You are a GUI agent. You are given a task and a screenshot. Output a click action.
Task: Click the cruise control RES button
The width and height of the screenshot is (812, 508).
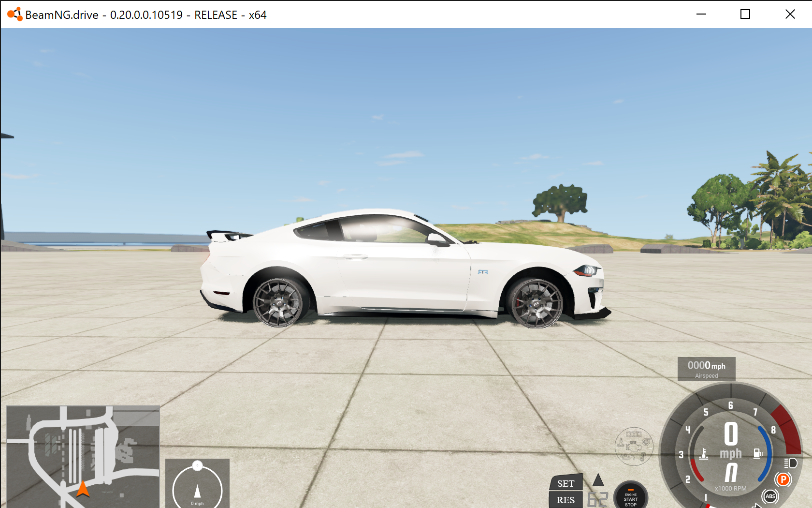click(x=565, y=500)
